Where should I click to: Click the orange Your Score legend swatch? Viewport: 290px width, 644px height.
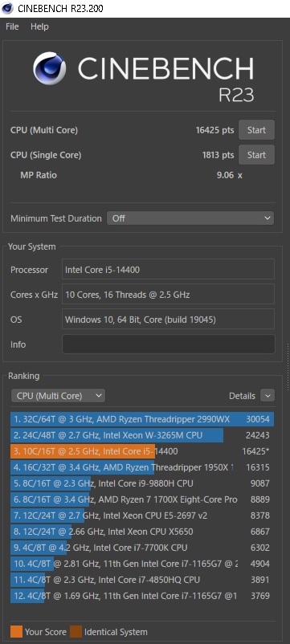coord(16,632)
